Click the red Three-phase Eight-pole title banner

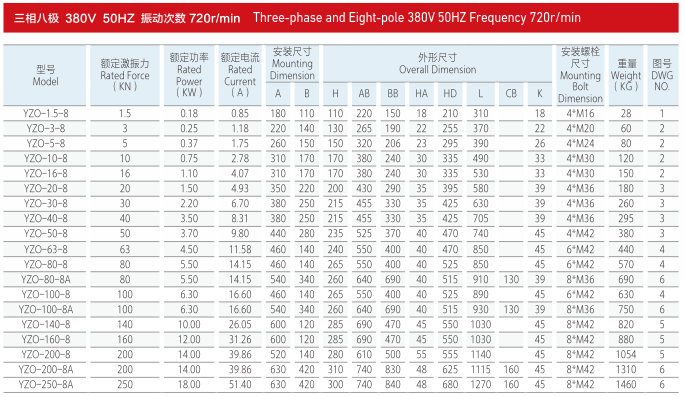tap(341, 17)
